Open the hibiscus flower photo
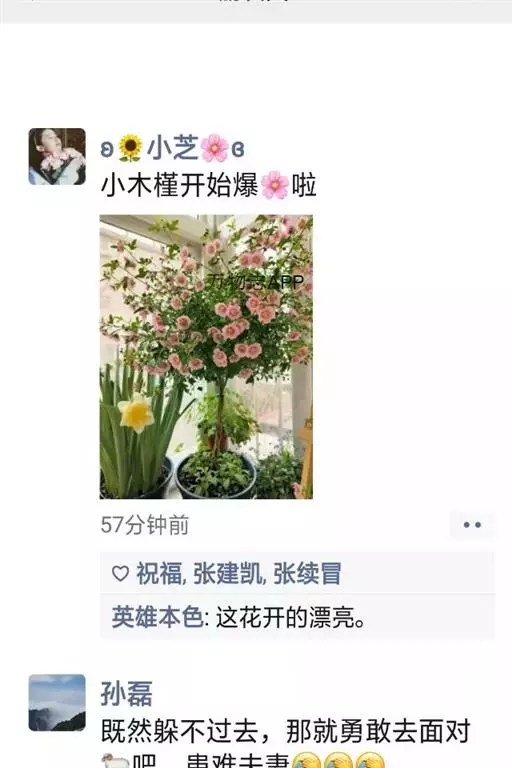The height and width of the screenshot is (768, 512). coord(206,357)
